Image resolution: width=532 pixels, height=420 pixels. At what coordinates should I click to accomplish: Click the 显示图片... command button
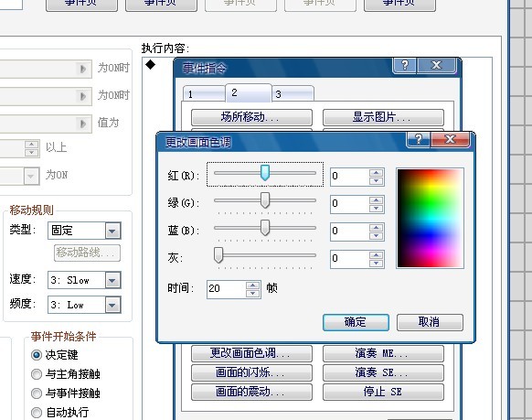pyautogui.click(x=383, y=117)
